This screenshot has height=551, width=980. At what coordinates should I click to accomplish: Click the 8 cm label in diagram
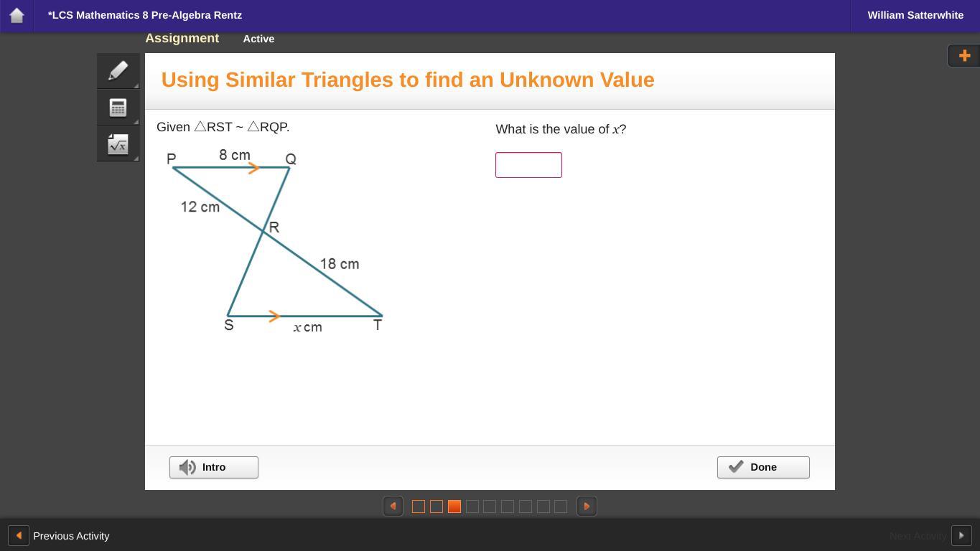pos(235,155)
